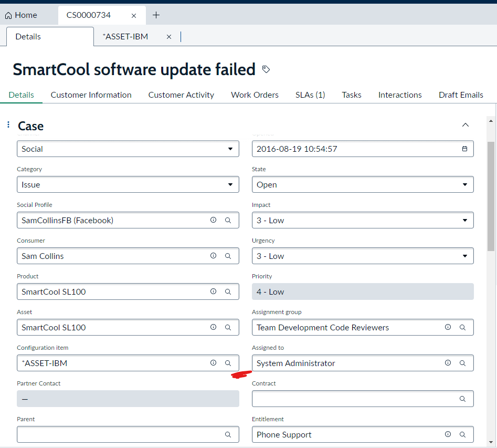Open lookup search for the Assigned to field

click(462, 363)
